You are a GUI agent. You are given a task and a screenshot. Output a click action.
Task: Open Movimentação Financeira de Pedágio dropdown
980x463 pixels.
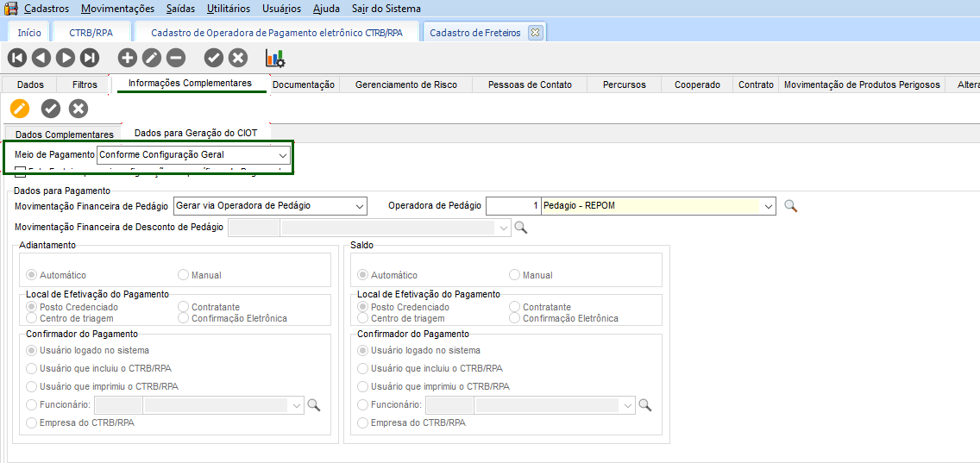pyautogui.click(x=360, y=206)
